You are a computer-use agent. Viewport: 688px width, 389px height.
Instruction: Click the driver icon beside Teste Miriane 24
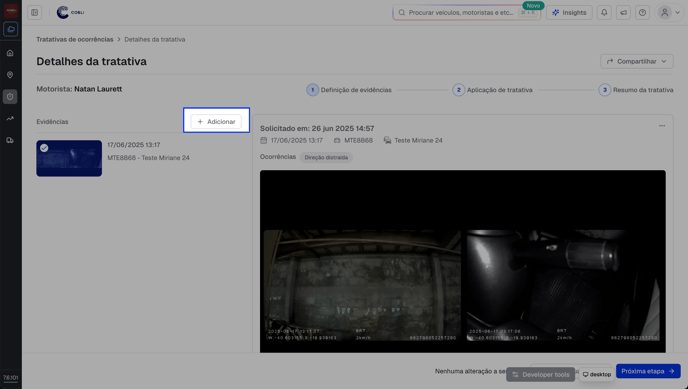(387, 140)
